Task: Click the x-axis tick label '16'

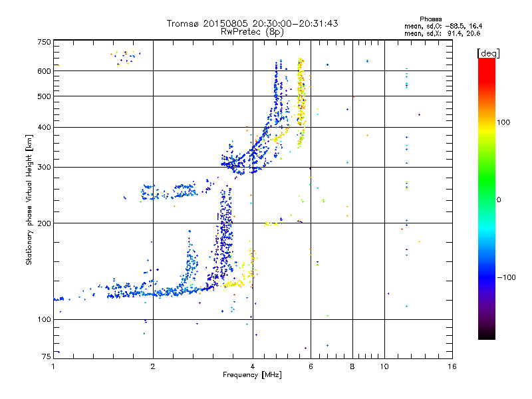Action: click(x=452, y=366)
